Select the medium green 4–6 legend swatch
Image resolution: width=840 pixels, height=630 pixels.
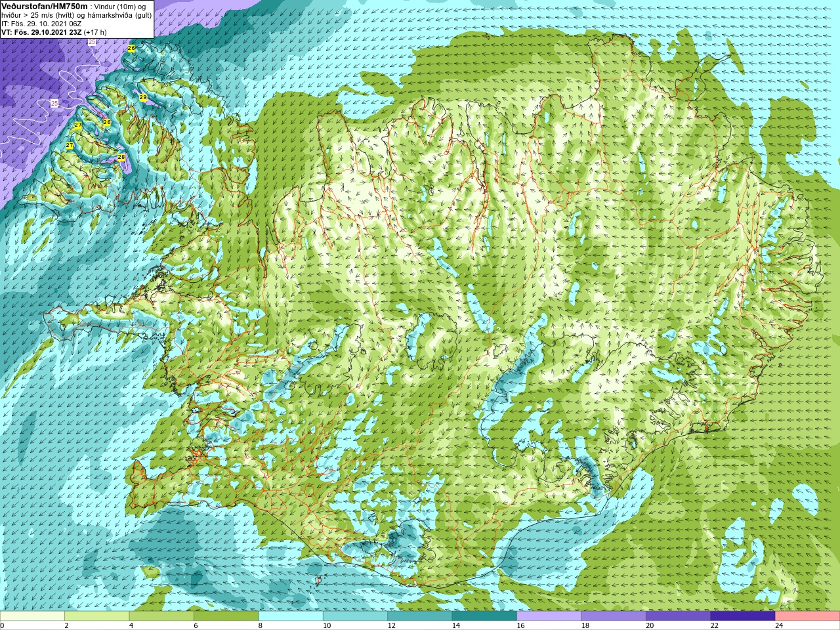pos(161,616)
